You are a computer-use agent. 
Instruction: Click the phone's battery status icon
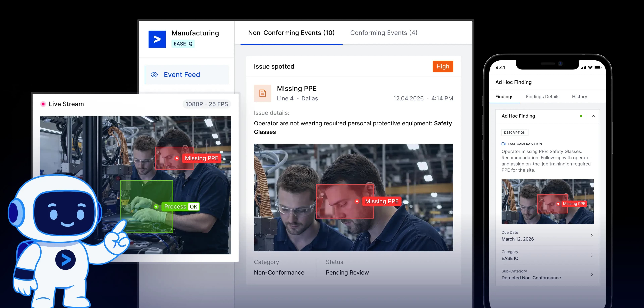click(598, 67)
